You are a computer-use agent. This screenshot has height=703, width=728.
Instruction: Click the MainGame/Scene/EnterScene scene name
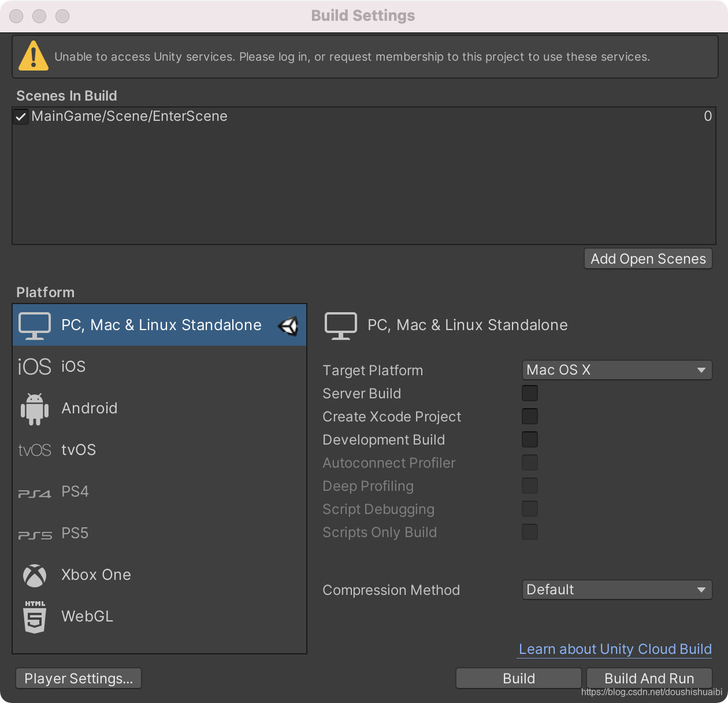(129, 116)
